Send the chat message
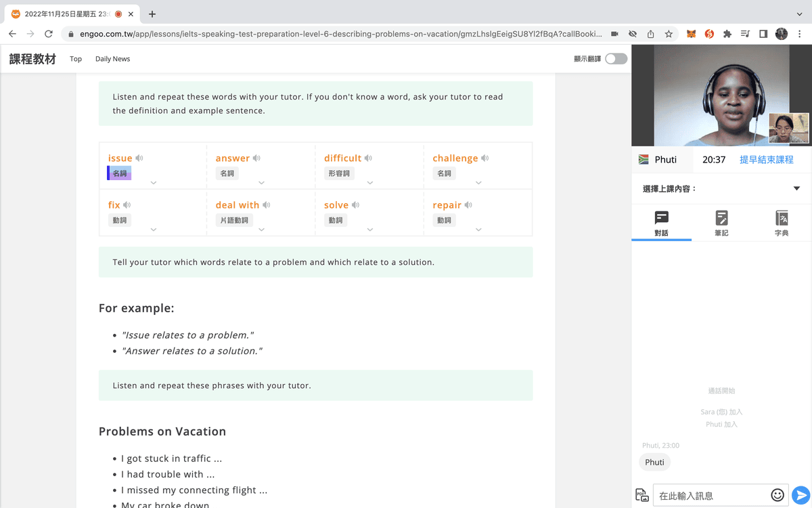Viewport: 812px width, 508px height. point(801,495)
